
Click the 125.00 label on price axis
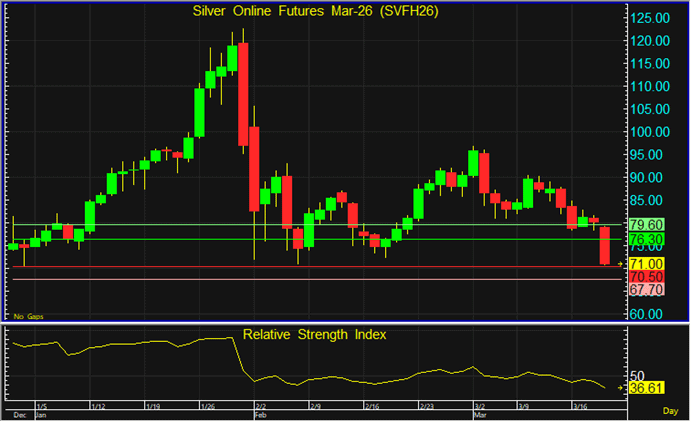pos(649,18)
